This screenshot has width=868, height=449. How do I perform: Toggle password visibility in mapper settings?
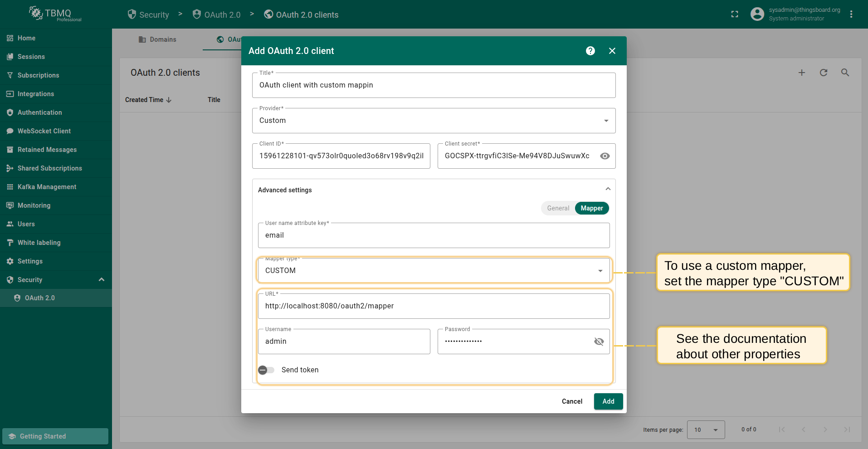[599, 342]
